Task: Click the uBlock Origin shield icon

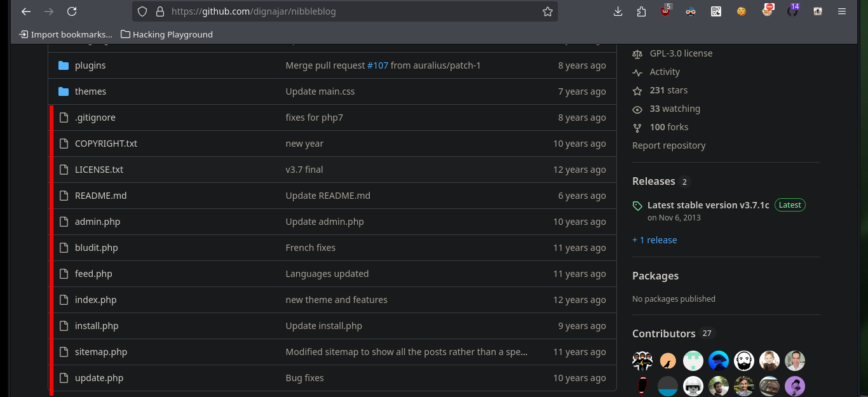Action: tap(665, 11)
